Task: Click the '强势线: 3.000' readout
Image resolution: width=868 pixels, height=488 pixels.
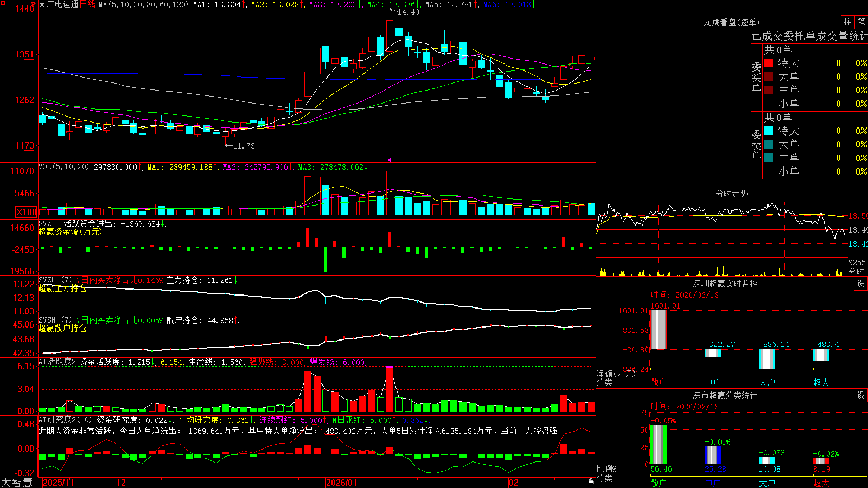Action: (x=277, y=362)
